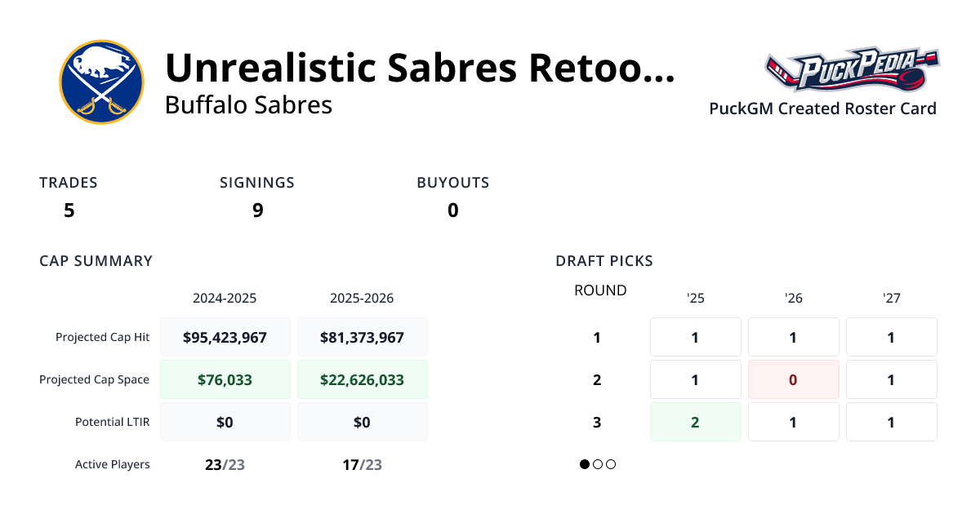This screenshot has height=514, width=980.
Task: Click the PuckPedia logo
Action: point(852,70)
